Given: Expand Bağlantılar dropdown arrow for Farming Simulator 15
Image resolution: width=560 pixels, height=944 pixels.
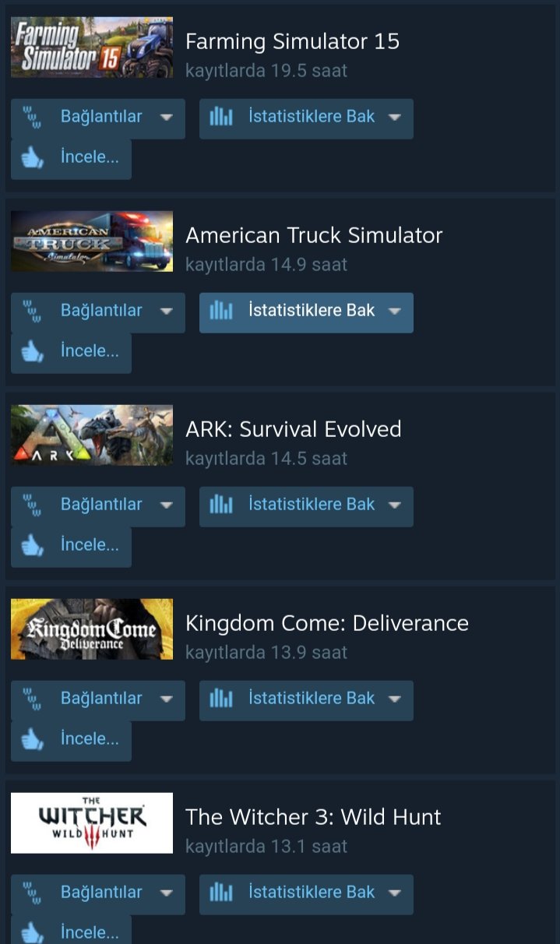Looking at the screenshot, I should click(166, 118).
